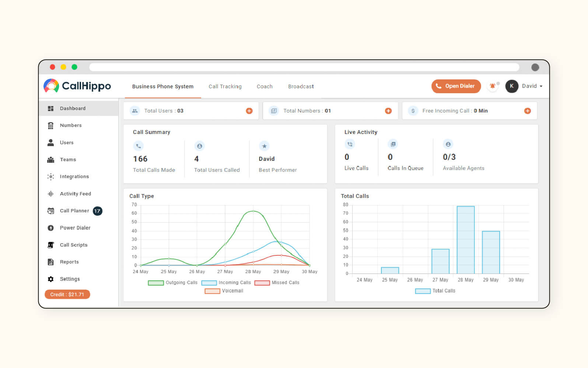Image resolution: width=588 pixels, height=368 pixels.
Task: Open Integrations in the sidebar
Action: coord(78,177)
